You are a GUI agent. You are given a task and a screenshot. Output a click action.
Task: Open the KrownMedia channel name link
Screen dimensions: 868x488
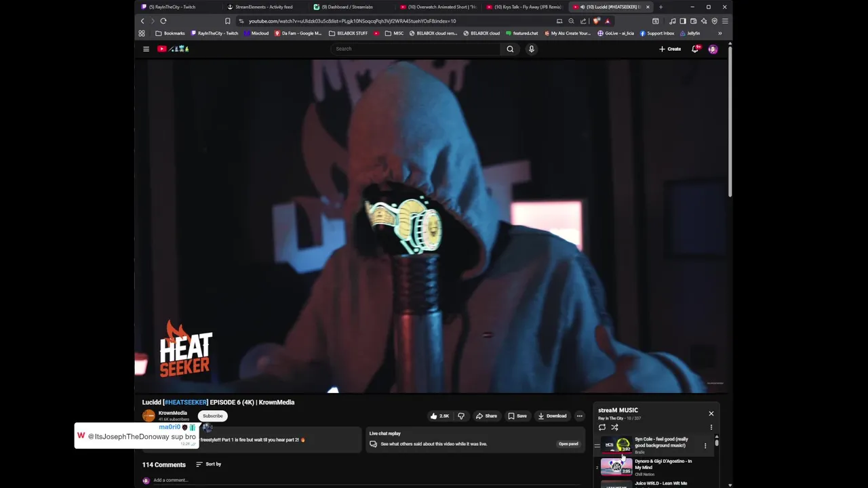(172, 413)
